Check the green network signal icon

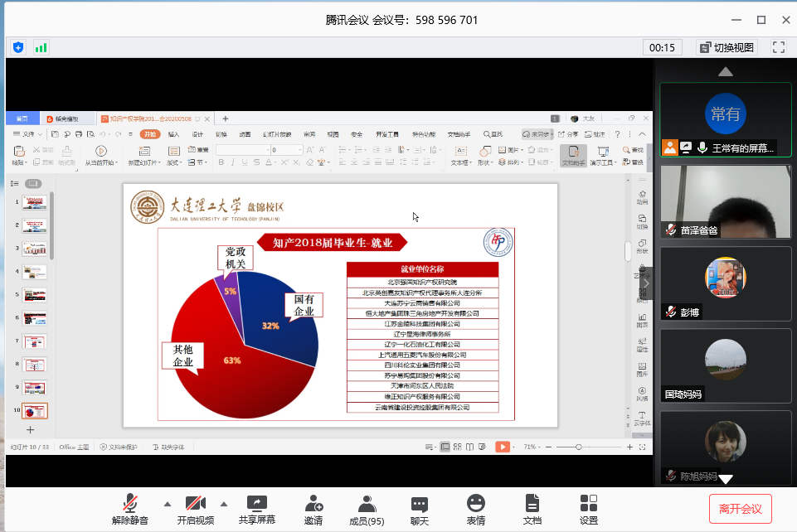(41, 47)
